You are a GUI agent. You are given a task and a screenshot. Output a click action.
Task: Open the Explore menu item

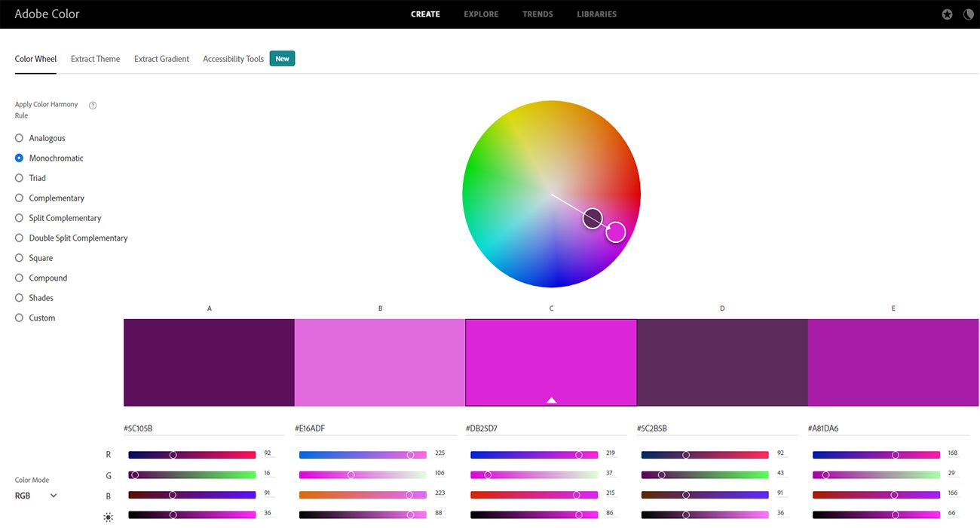480,14
